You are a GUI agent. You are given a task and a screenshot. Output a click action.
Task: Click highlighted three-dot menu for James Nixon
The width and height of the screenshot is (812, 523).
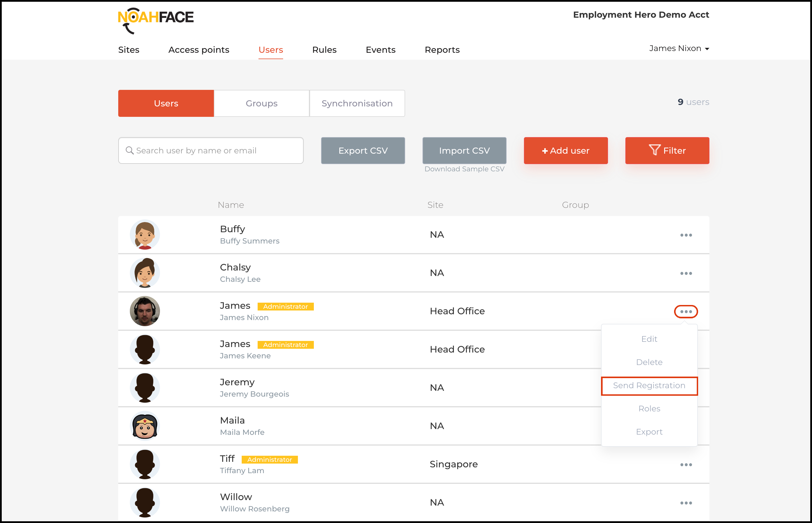point(686,311)
